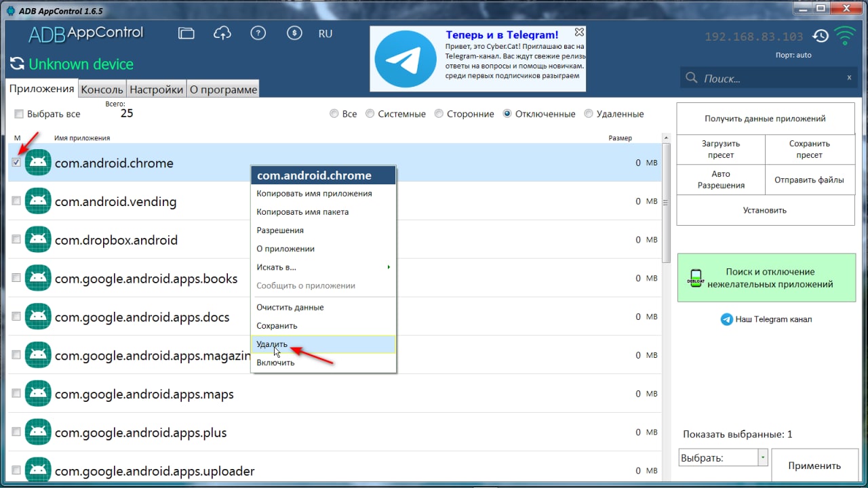Toggle the Выбрать все checkbox
The width and height of the screenshot is (868, 488).
pyautogui.click(x=19, y=114)
